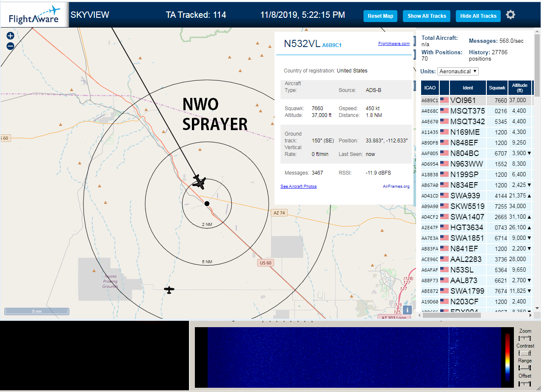Image resolution: width=541 pixels, height=392 pixels.
Task: Adjust the waterfall Offset slider
Action: pyautogui.click(x=525, y=383)
